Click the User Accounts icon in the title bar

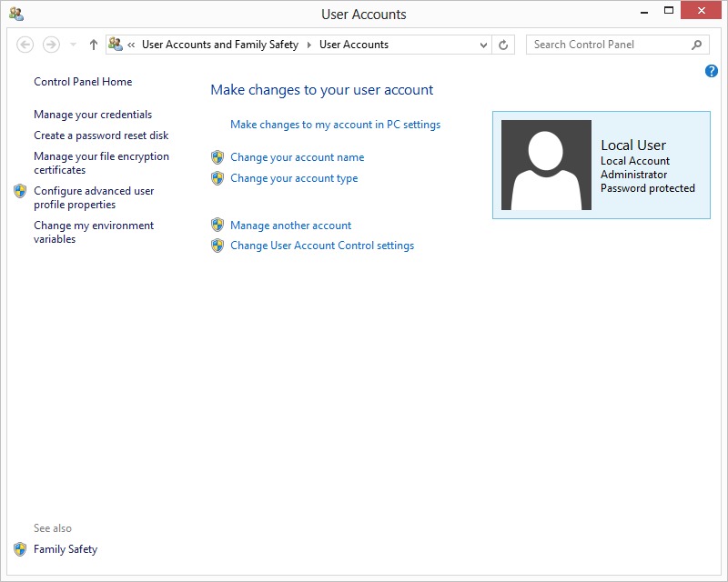click(15, 14)
